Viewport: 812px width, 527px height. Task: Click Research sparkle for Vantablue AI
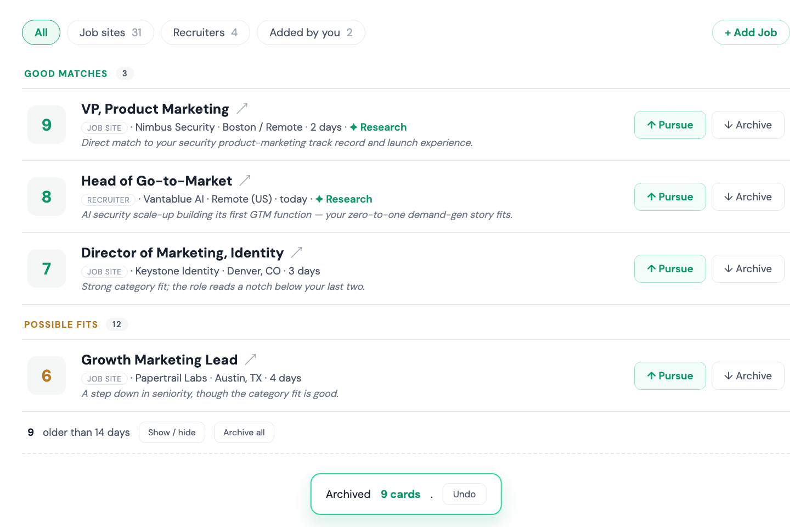click(343, 199)
